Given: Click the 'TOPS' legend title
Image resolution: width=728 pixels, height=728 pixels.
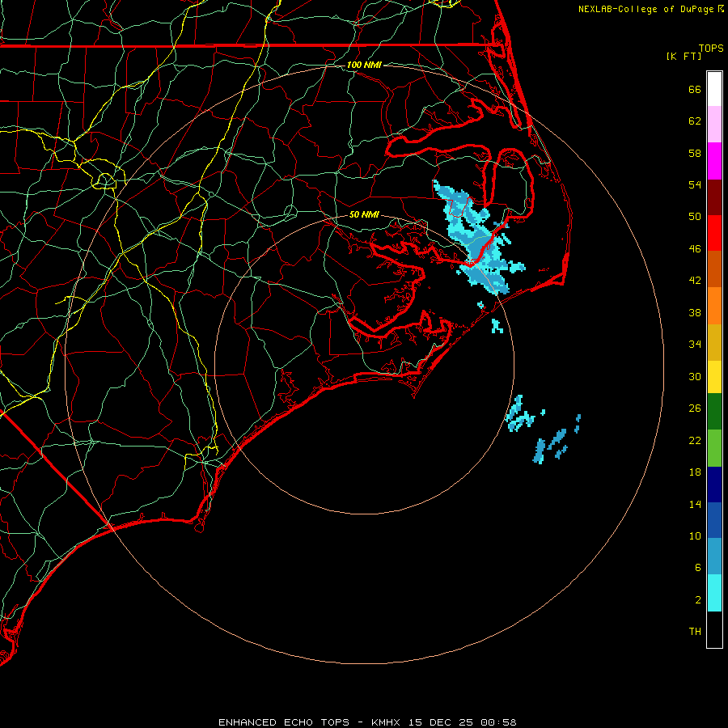Looking at the screenshot, I should [x=711, y=48].
